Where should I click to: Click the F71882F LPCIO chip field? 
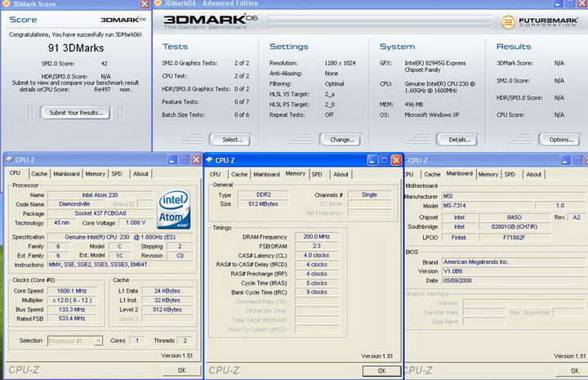514,238
